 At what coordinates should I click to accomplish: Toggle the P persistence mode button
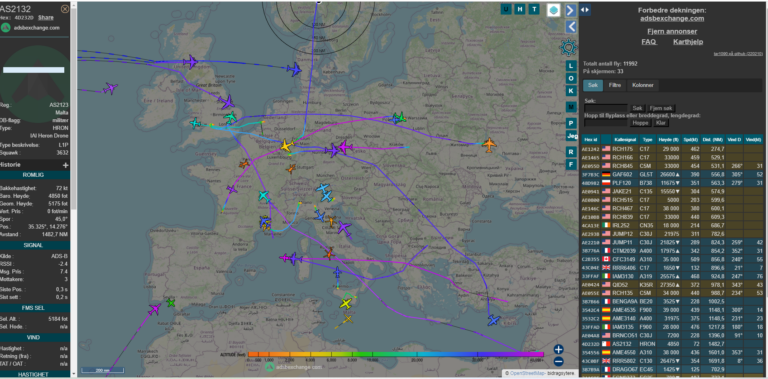[571, 122]
